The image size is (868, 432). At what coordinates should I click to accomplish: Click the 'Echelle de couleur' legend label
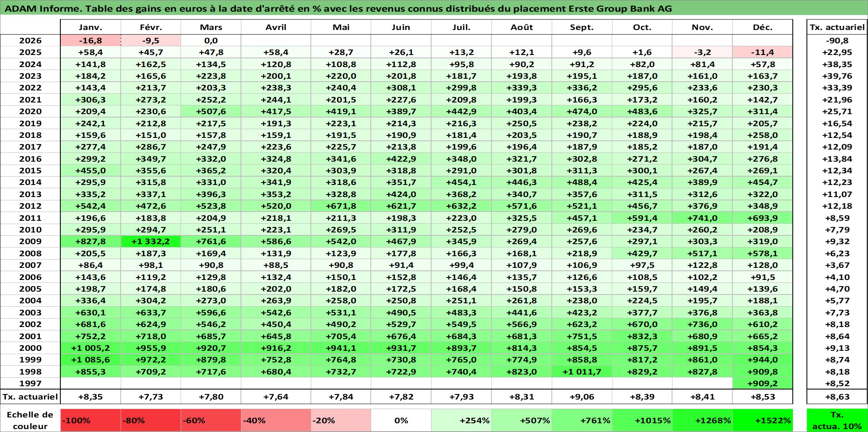pyautogui.click(x=30, y=420)
